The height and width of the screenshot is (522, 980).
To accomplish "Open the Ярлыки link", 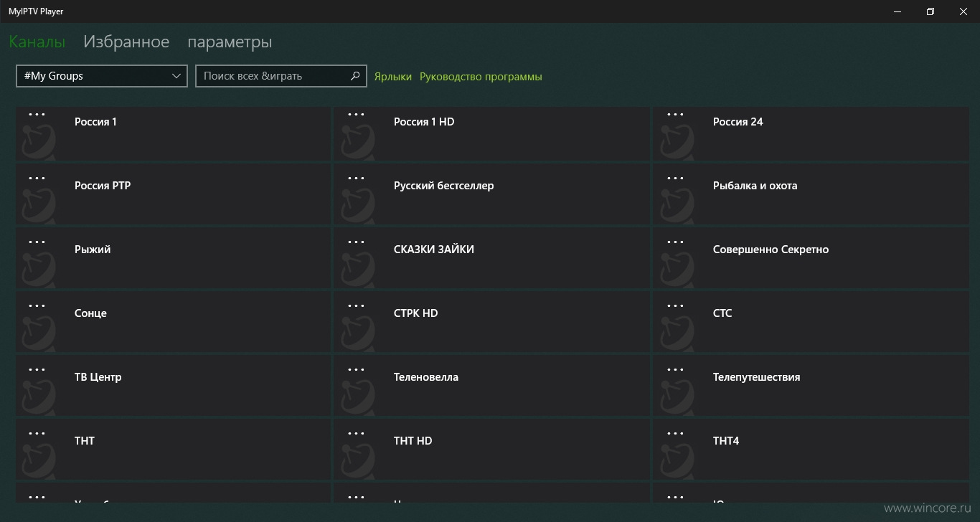I will pyautogui.click(x=393, y=77).
